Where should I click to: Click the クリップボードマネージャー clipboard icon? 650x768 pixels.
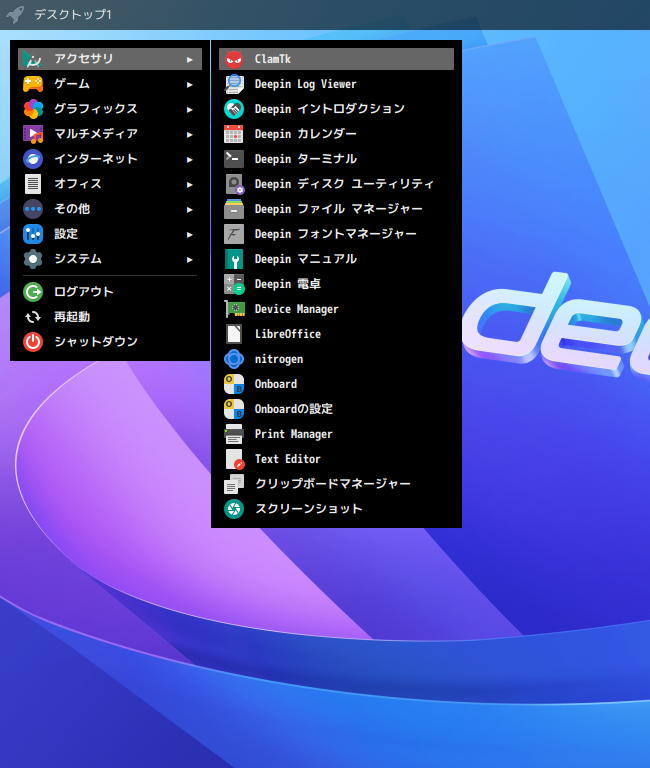coord(234,484)
